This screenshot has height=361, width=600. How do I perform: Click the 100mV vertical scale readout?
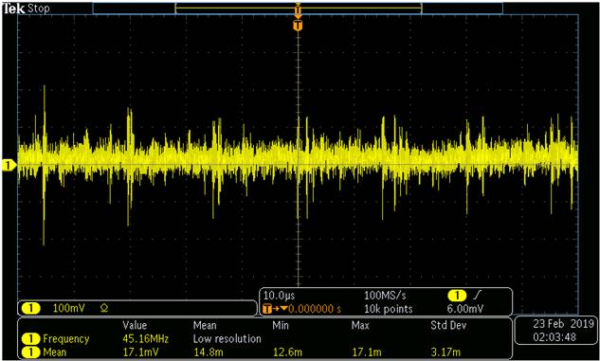[69, 308]
